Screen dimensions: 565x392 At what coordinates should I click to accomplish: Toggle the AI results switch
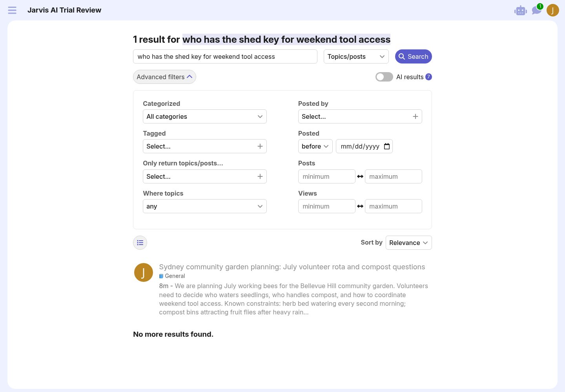point(384,77)
